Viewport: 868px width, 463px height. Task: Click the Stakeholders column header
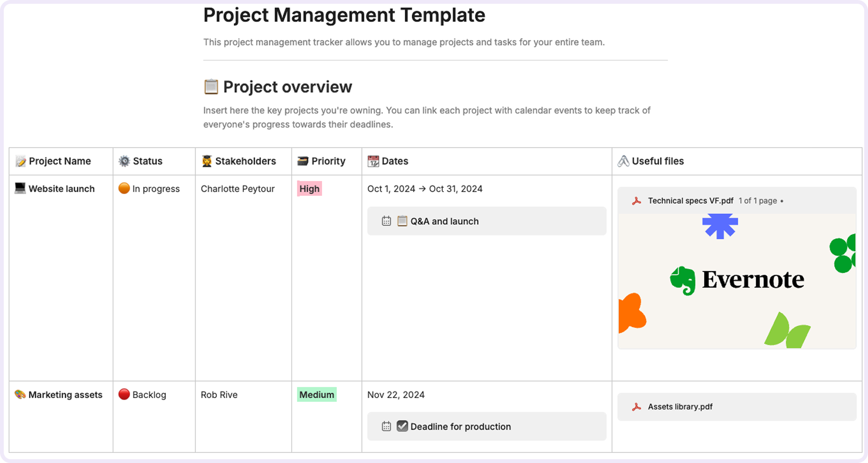coord(245,161)
